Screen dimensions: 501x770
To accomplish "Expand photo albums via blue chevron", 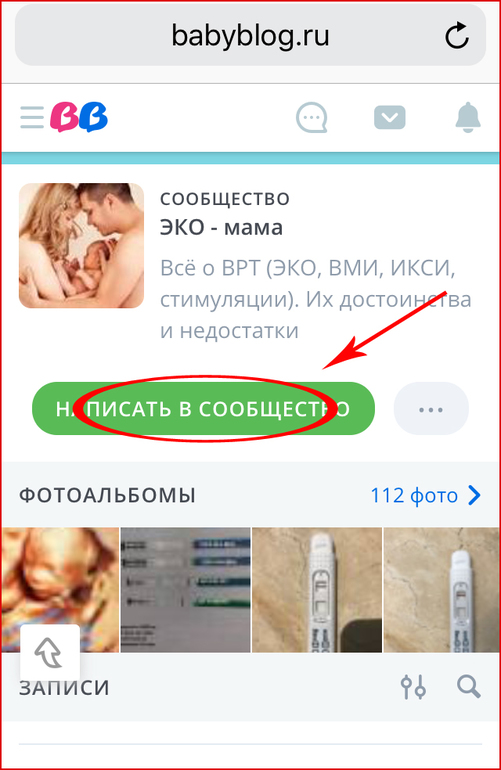I will [x=474, y=495].
